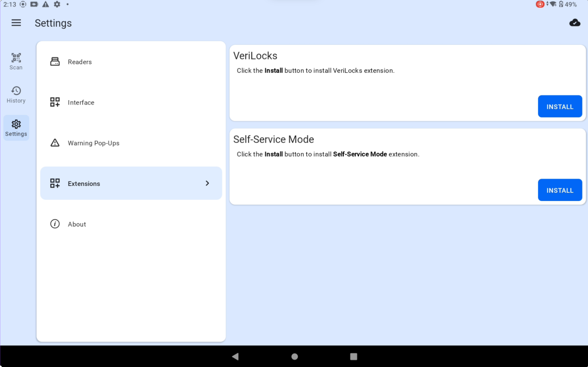588x367 pixels.
Task: Tap the Android recent apps square
Action: point(354,356)
